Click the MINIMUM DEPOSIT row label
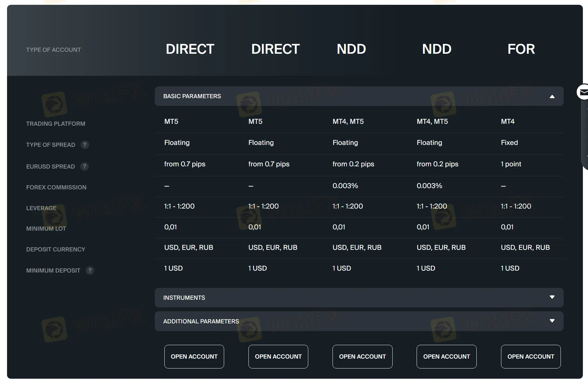 pyautogui.click(x=53, y=271)
